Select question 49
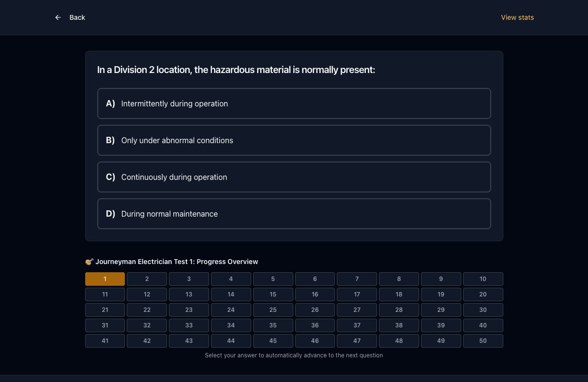588x382 pixels. coord(441,341)
